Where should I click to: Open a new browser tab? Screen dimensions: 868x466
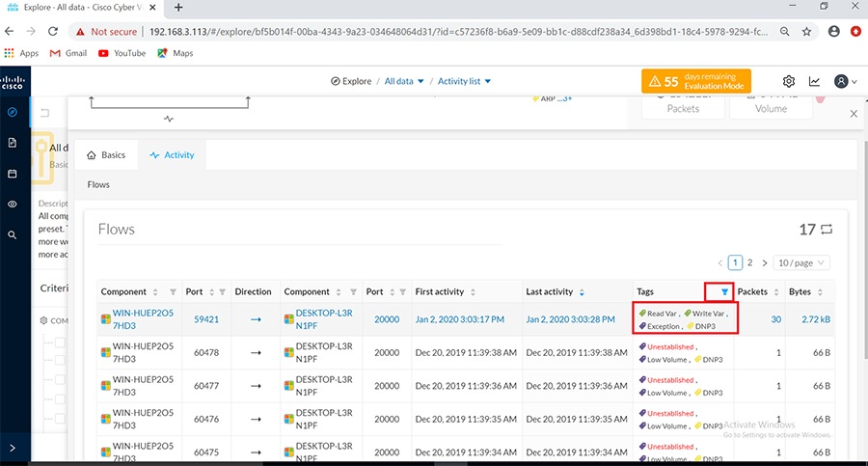[x=178, y=7]
